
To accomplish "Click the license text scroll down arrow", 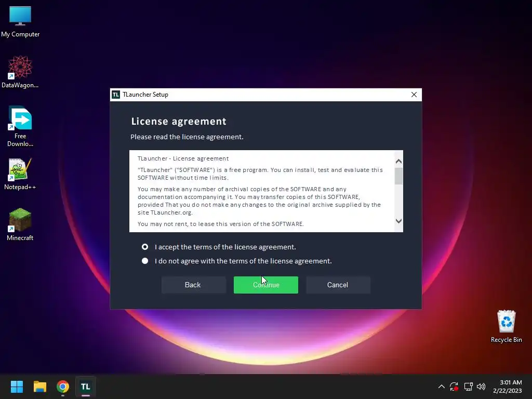I will (x=398, y=221).
